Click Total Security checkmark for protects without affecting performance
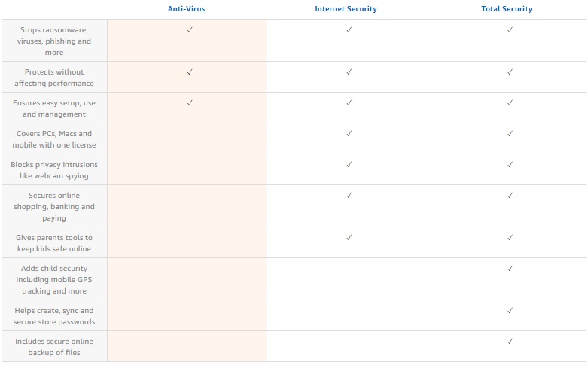Viewport: 588px width, 365px height. click(x=510, y=71)
